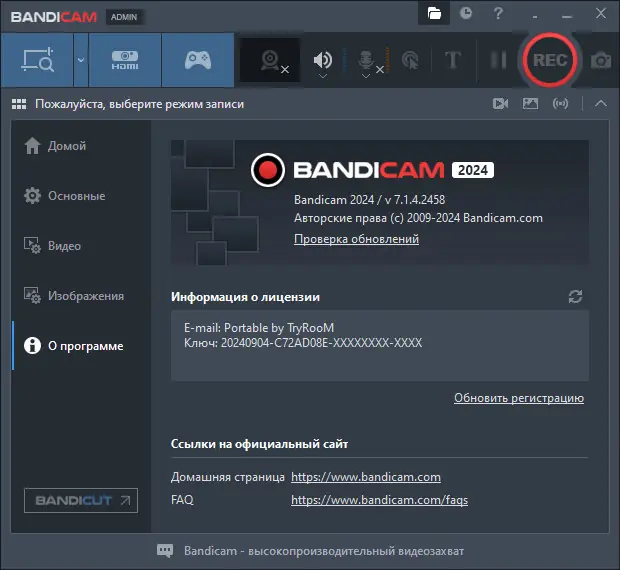Viewport: 620px width, 570px height.
Task: Click the pause recording button
Action: (498, 60)
